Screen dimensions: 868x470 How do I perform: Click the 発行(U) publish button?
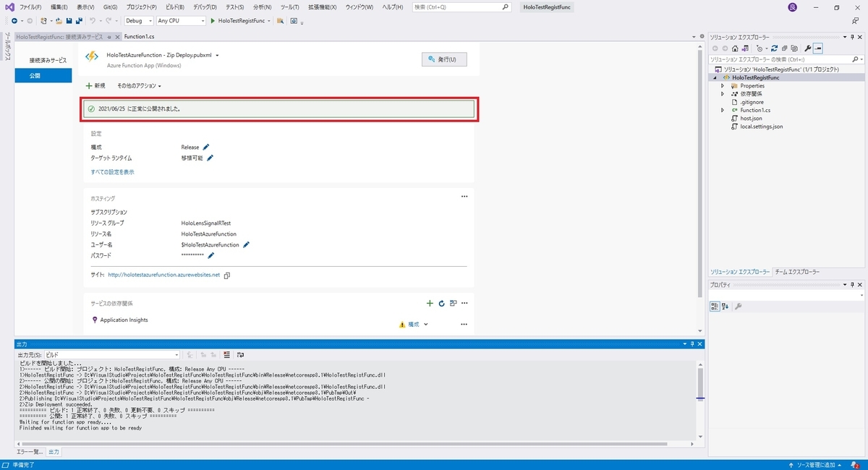pos(444,59)
